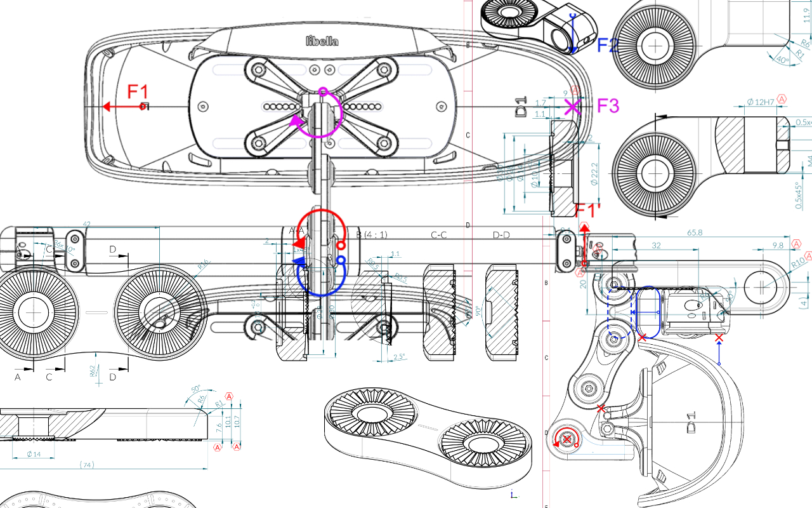Screen dimensions: 812x508
Task: Click the (74) overall length dimension
Action: [x=88, y=465]
